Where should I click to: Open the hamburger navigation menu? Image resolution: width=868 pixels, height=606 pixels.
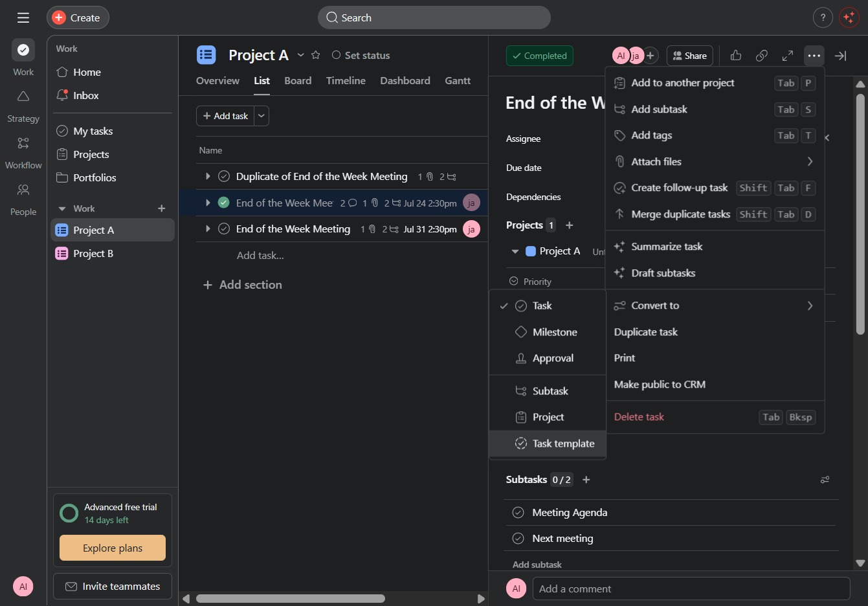23,17
